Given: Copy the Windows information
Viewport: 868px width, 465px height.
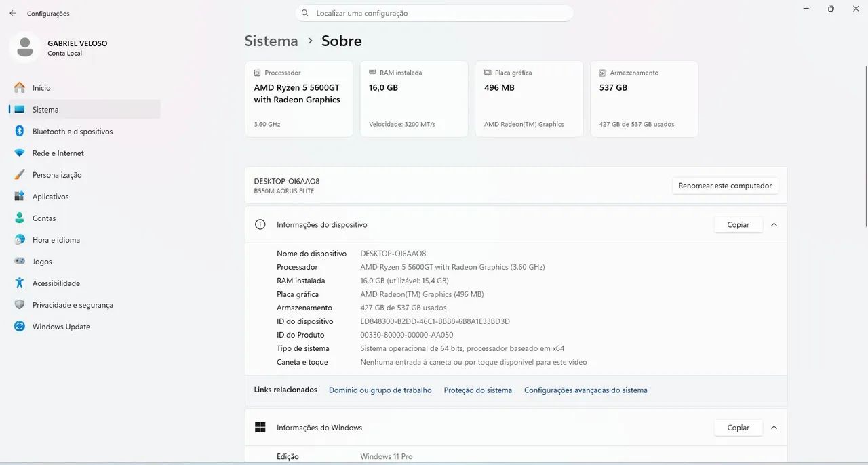Looking at the screenshot, I should pyautogui.click(x=738, y=428).
